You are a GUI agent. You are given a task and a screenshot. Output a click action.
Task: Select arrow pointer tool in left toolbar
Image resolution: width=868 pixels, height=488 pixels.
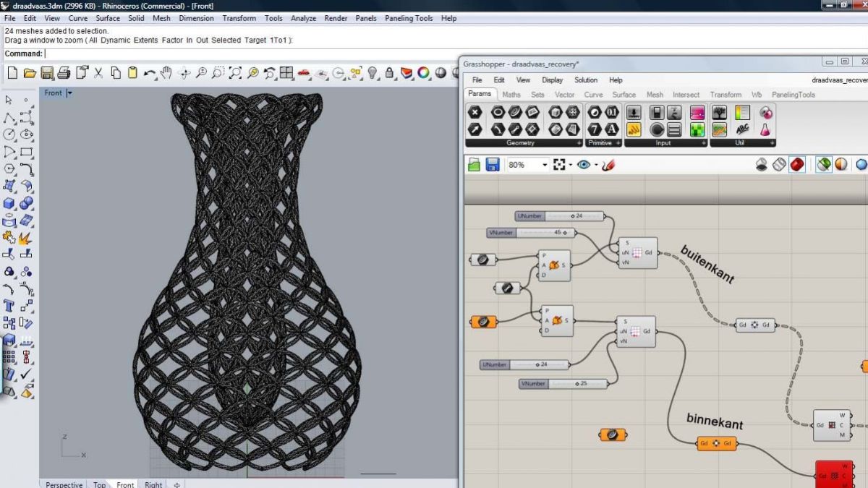coord(9,100)
